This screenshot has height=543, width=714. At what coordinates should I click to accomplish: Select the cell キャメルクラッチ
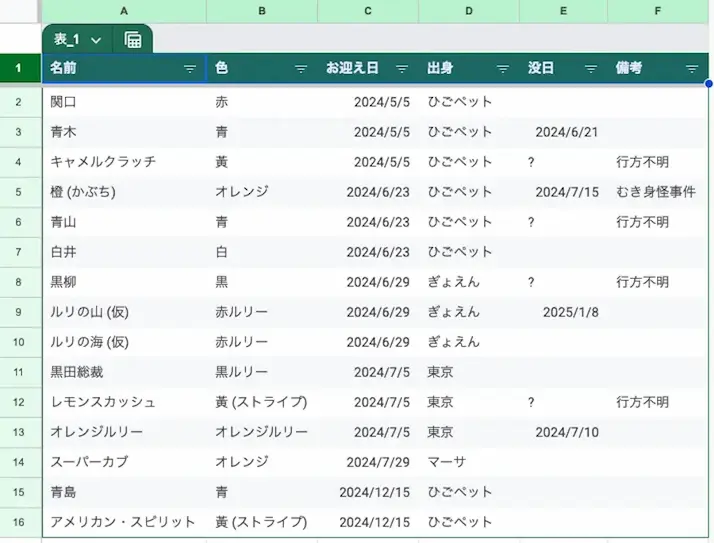point(124,162)
